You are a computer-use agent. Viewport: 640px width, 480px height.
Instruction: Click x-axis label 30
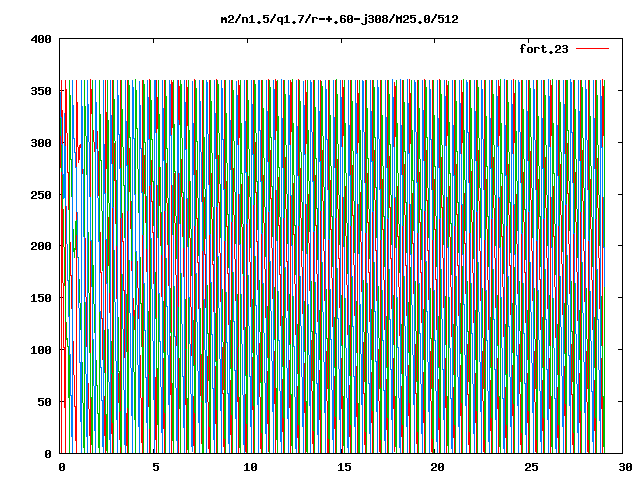click(x=625, y=467)
